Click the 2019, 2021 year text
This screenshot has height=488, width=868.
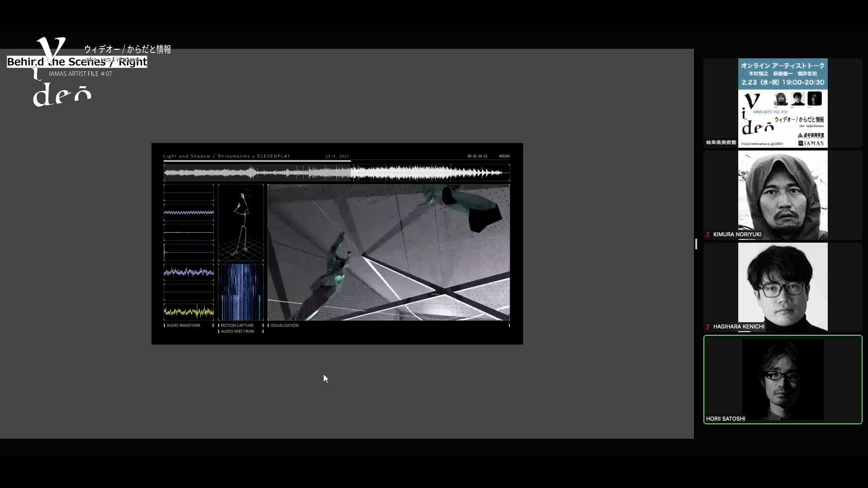coord(337,156)
